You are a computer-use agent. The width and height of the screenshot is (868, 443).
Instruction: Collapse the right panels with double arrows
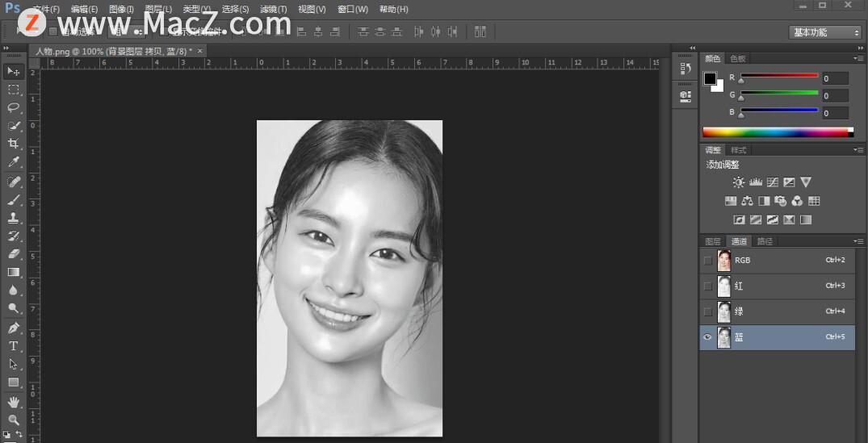tap(861, 48)
